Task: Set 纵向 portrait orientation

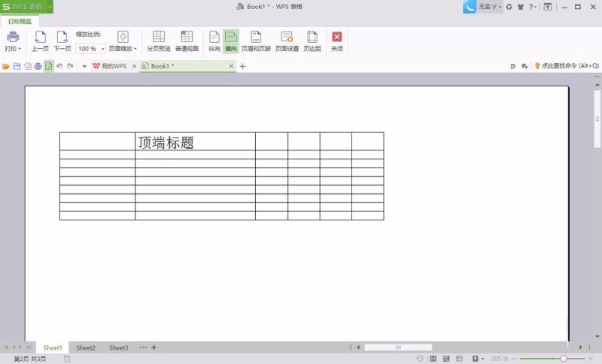Action: (214, 41)
